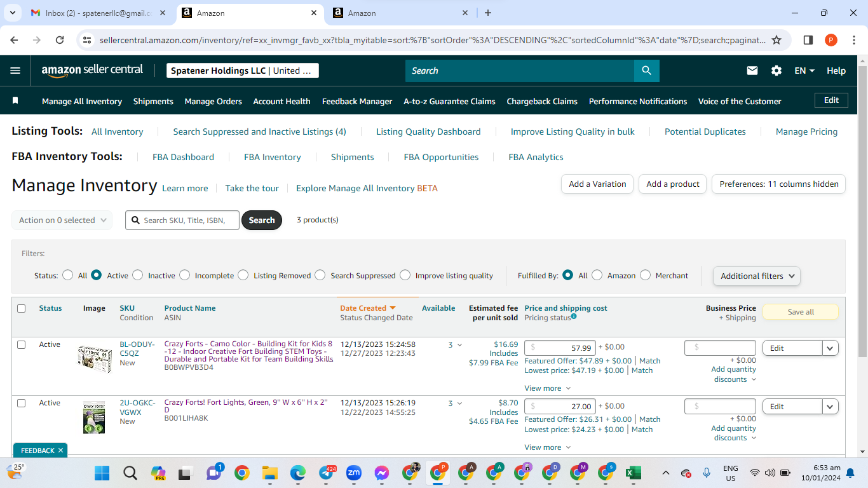This screenshot has width=868, height=488.
Task: Open the Copilot preview icon in taskbar
Action: [x=158, y=473]
